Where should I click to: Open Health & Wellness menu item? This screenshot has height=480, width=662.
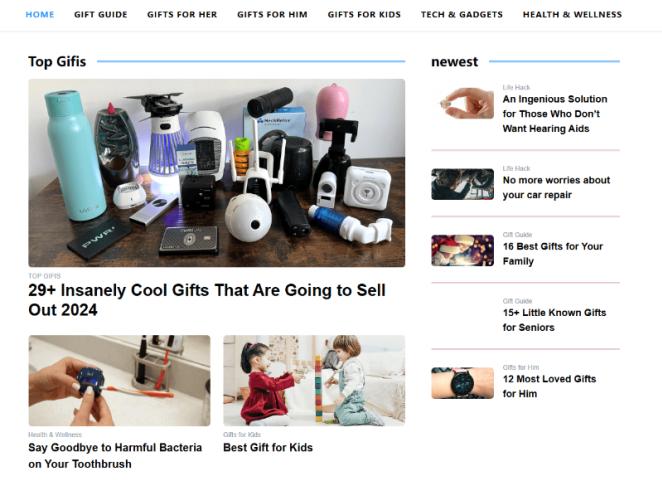point(572,14)
